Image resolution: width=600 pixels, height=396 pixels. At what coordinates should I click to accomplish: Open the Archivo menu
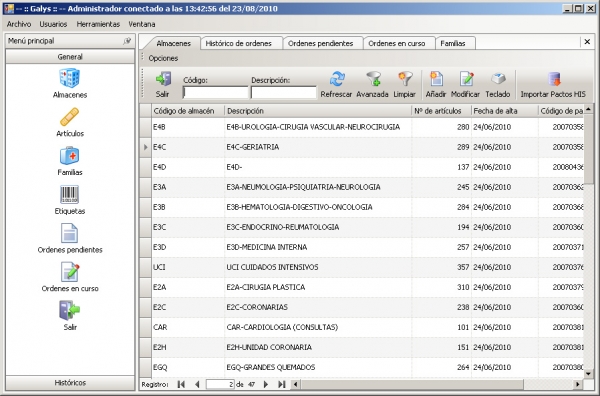(19, 24)
